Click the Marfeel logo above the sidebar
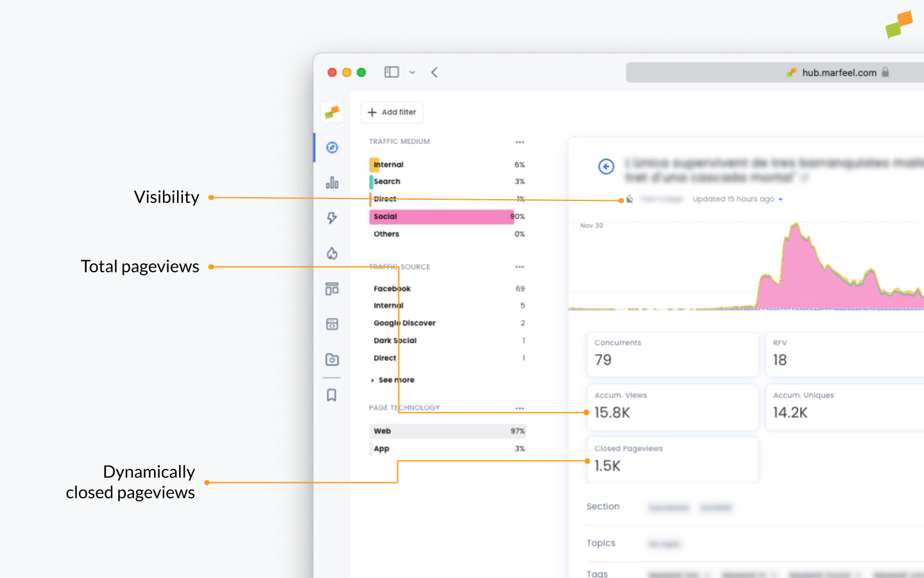 point(332,112)
